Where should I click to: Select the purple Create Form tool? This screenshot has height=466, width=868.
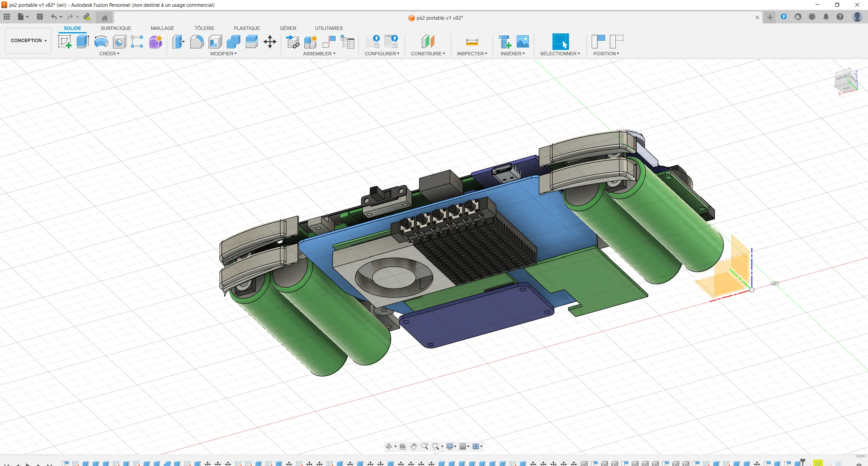click(x=156, y=42)
